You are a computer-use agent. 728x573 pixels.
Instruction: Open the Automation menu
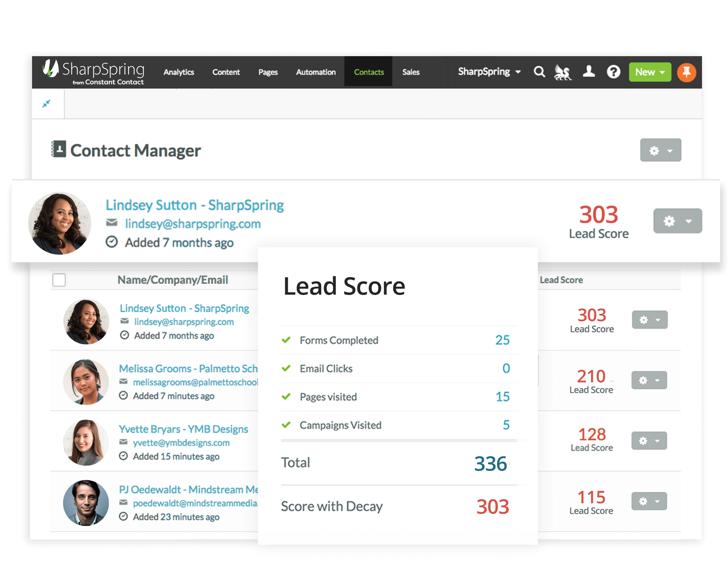(x=316, y=72)
